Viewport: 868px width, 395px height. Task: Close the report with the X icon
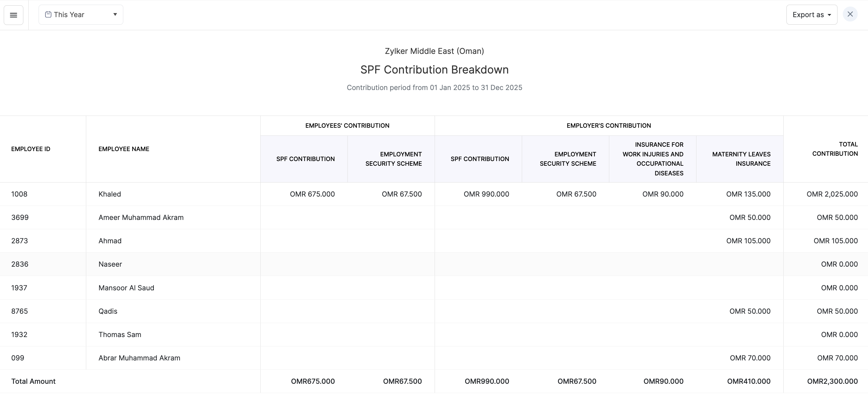(x=850, y=15)
